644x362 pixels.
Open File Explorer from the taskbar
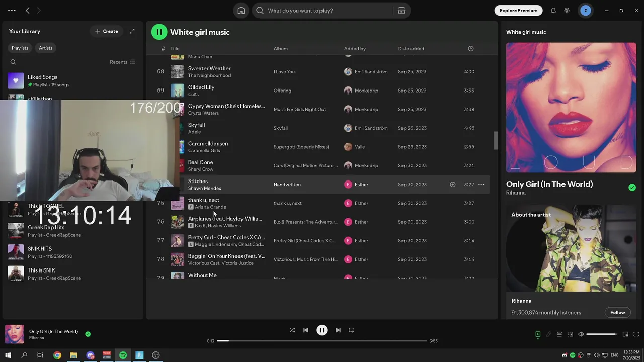point(73,355)
